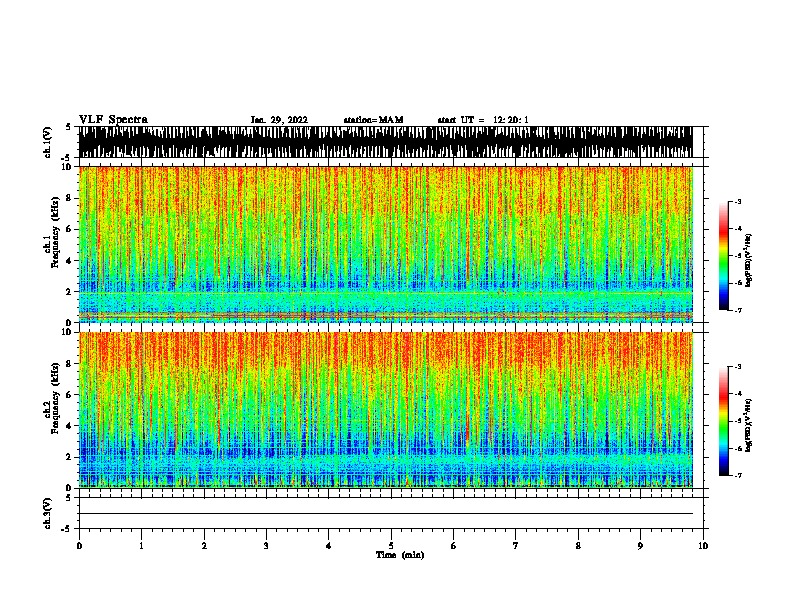
Task: Click the "-3" label on ch.2 color bar
Action: tap(738, 367)
